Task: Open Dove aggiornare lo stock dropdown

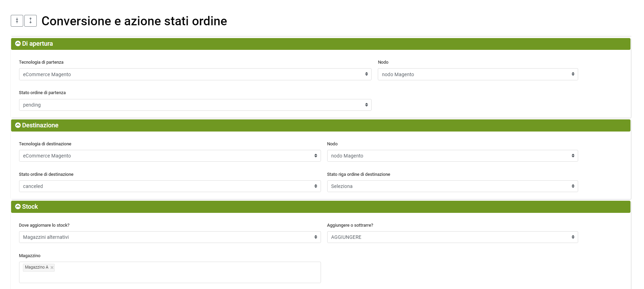Action: [x=169, y=237]
